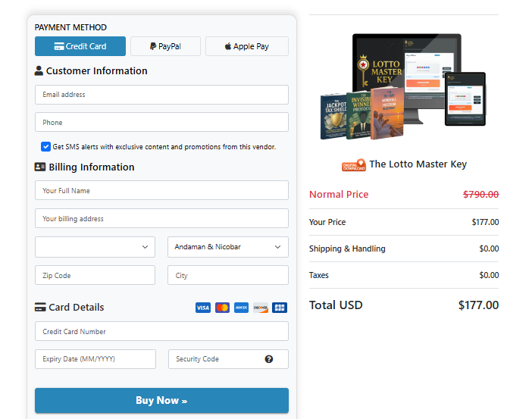The height and width of the screenshot is (419, 532).
Task: Click the Digital Download badge icon
Action: coord(354,165)
